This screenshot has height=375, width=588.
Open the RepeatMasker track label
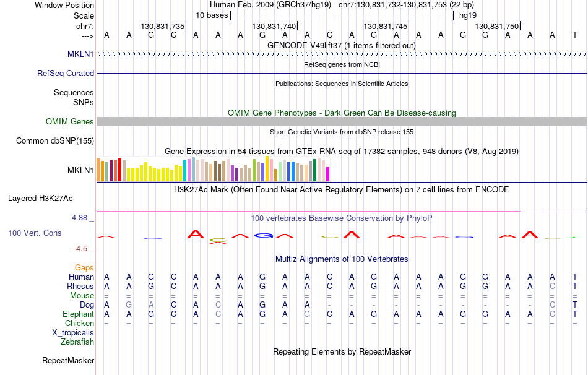68,360
